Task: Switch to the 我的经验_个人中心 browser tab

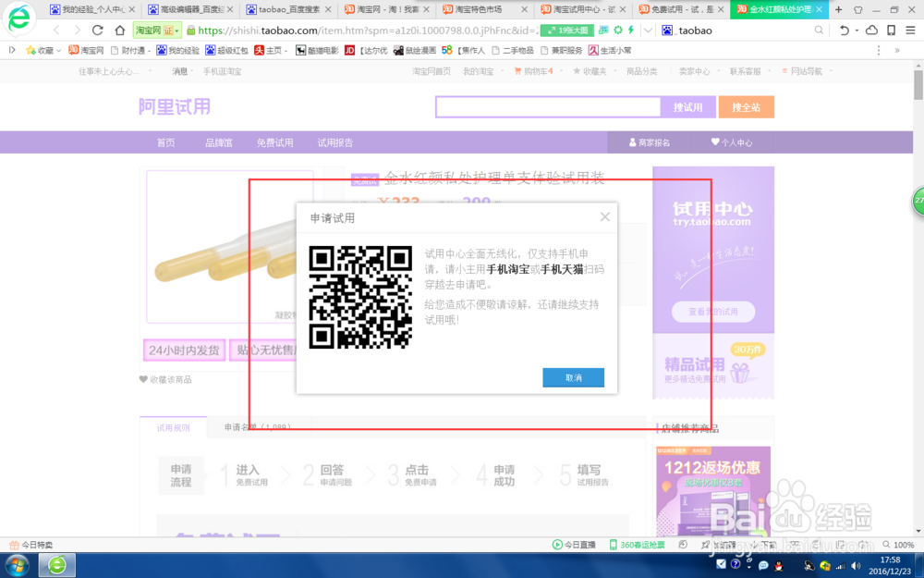Action: pos(91,9)
